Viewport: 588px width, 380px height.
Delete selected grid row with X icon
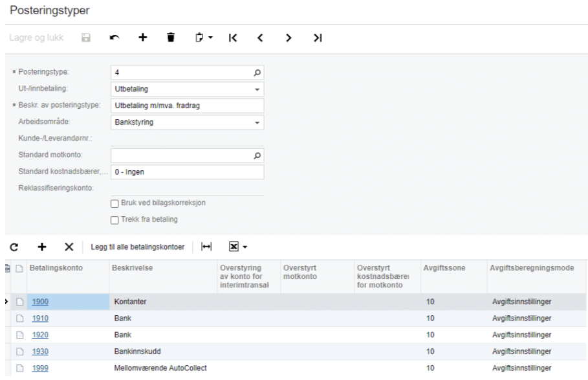pos(69,247)
